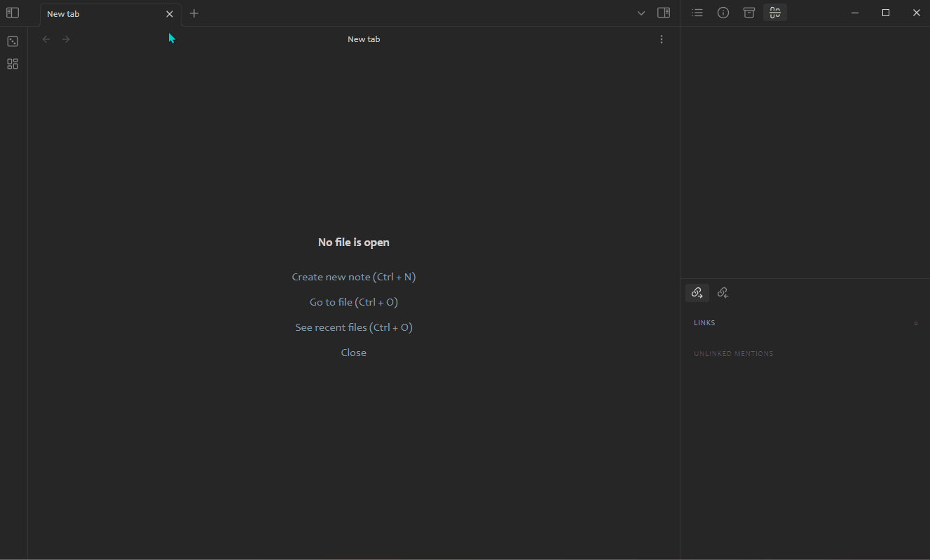This screenshot has width=930, height=560.
Task: Close the New tab tab
Action: (x=170, y=14)
